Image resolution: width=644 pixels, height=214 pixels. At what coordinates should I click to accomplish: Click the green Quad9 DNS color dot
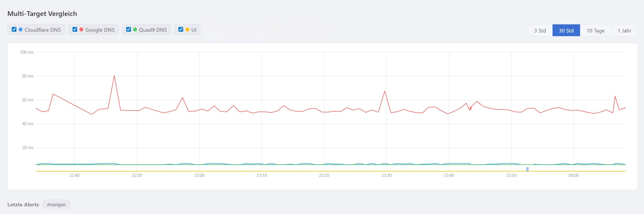coord(135,30)
